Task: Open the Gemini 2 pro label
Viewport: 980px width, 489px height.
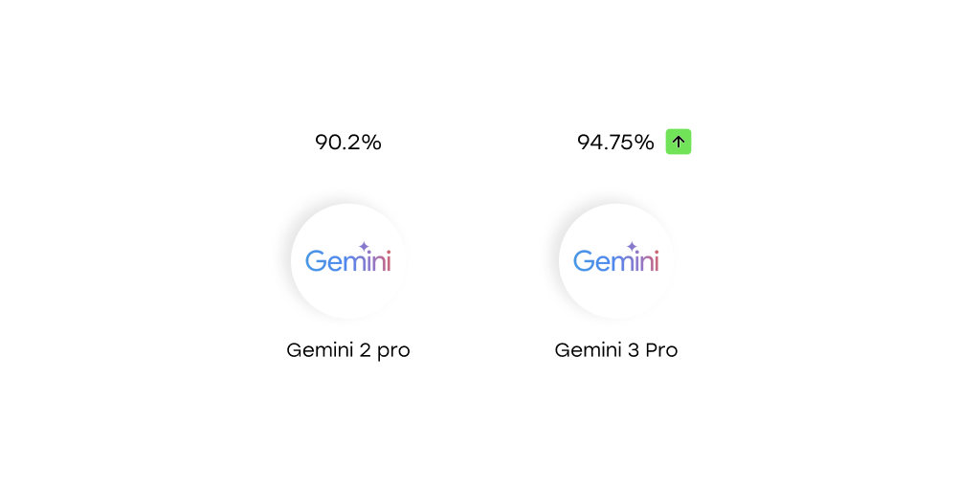Action: point(348,350)
